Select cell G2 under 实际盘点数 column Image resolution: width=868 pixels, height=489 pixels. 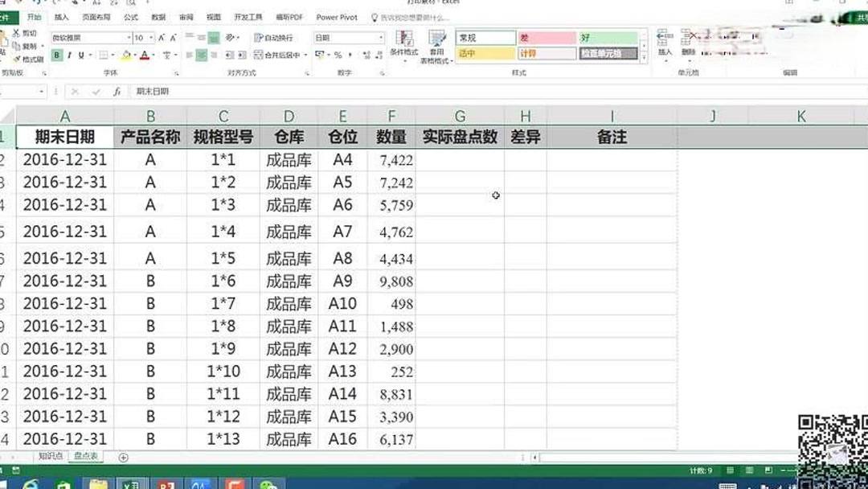(x=460, y=160)
